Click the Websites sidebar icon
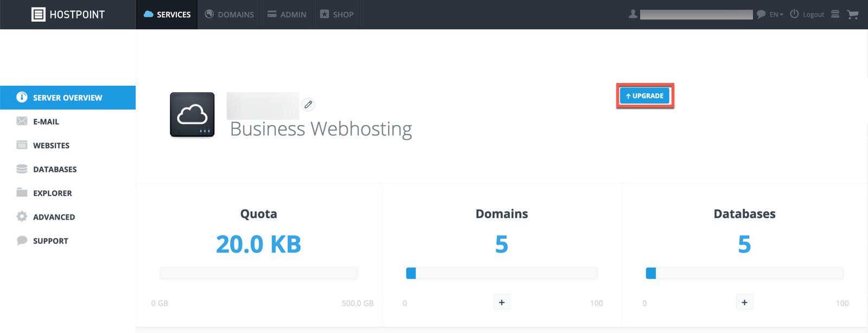The width and height of the screenshot is (868, 333). tap(22, 145)
